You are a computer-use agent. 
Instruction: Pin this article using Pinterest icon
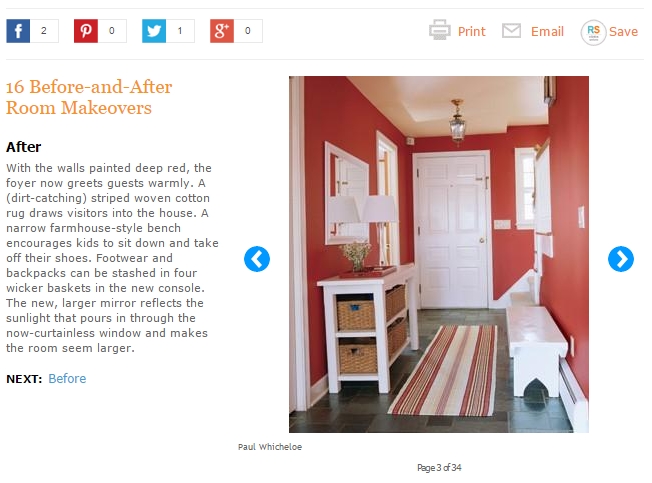(86, 31)
